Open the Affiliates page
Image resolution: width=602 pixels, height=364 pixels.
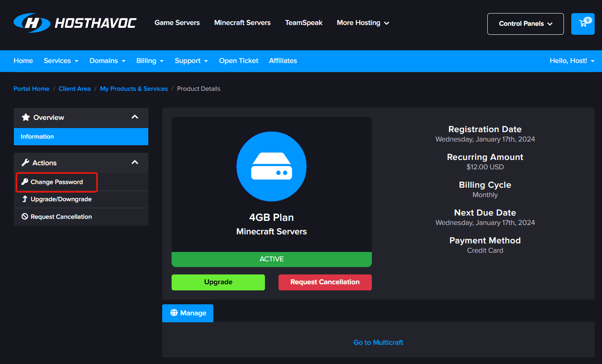point(283,61)
